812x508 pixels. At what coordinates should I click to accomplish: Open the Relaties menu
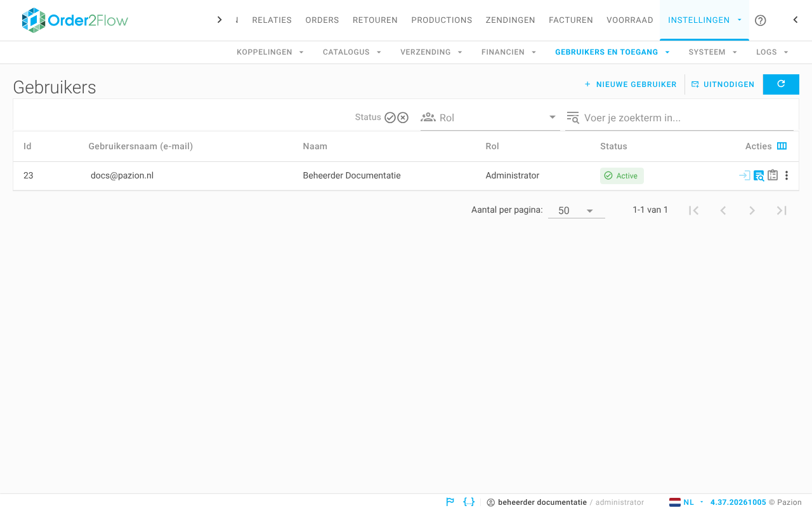(x=272, y=20)
